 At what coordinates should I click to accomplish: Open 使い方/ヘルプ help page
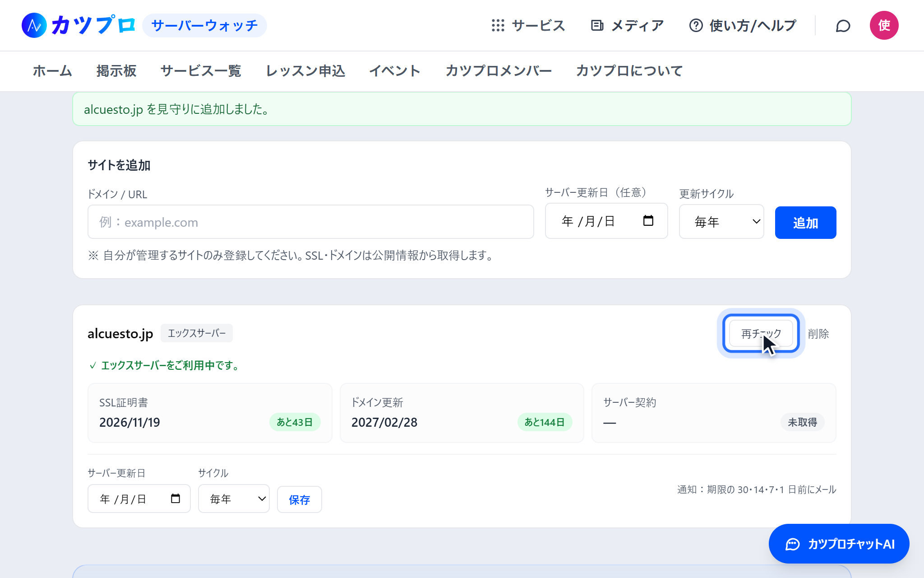pos(743,25)
